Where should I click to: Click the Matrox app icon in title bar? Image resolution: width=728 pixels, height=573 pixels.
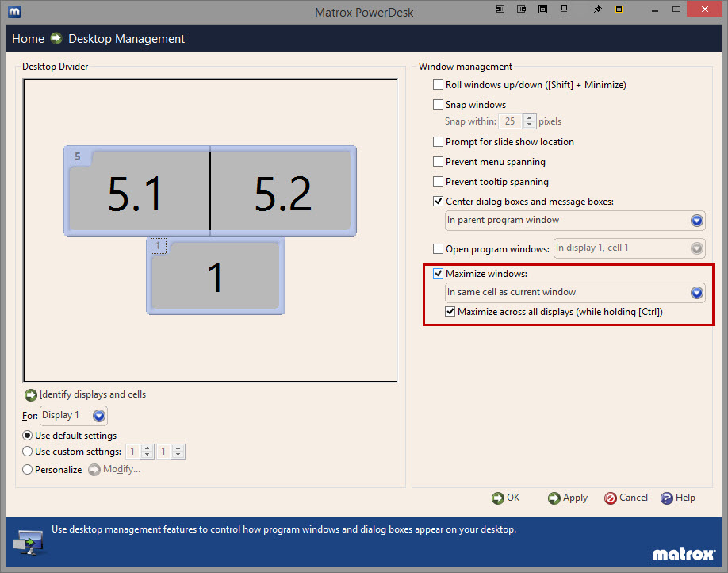tap(13, 12)
